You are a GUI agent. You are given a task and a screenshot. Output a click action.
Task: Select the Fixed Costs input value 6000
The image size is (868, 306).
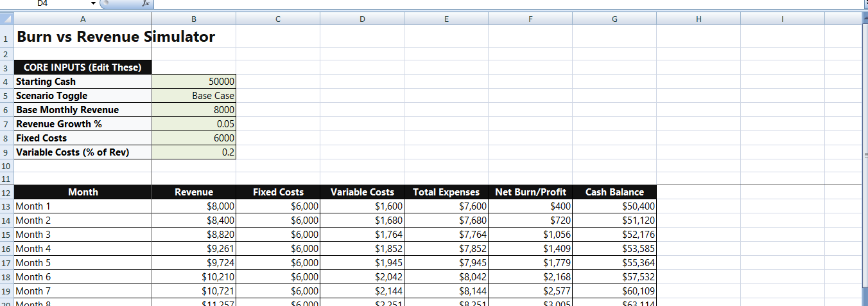click(x=194, y=138)
